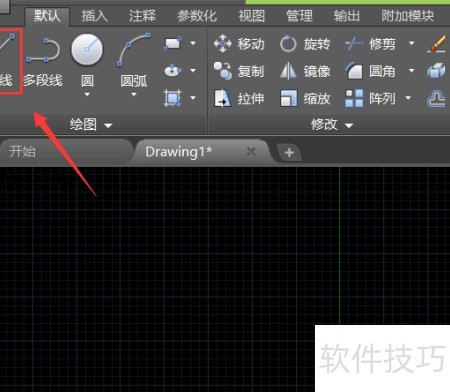Image resolution: width=450 pixels, height=392 pixels.
Task: Add a new drawing tab with plus button
Action: [x=289, y=153]
